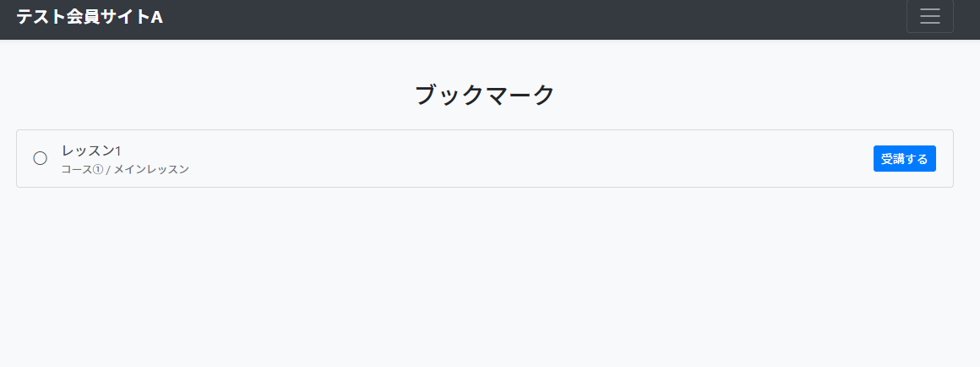Go to home via the テスト会員サイトA brand
The width and height of the screenshot is (980, 367).
click(x=90, y=16)
